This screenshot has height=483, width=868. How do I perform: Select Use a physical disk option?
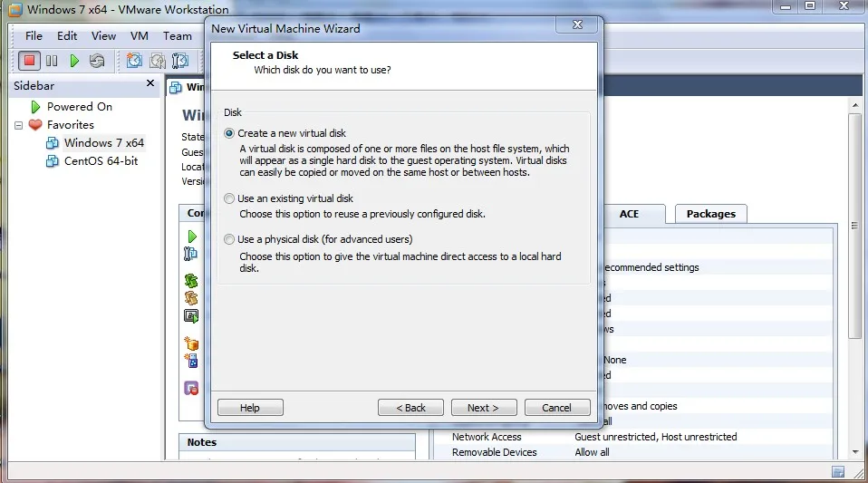click(x=229, y=239)
